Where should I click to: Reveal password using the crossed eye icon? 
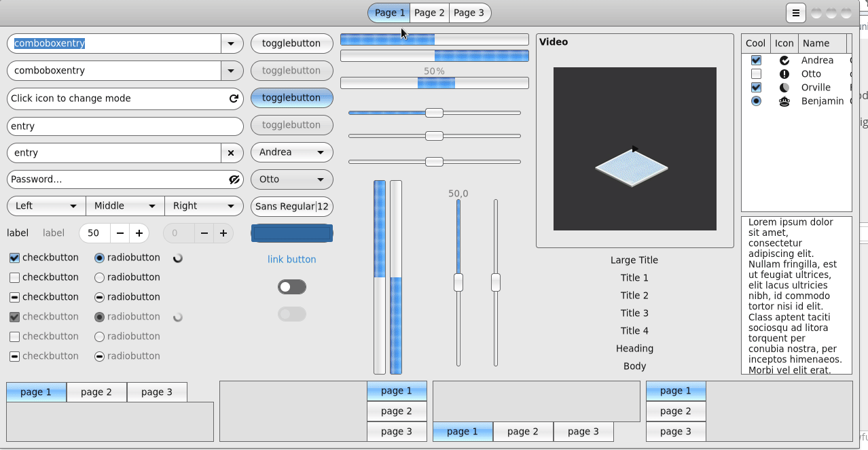coord(235,179)
